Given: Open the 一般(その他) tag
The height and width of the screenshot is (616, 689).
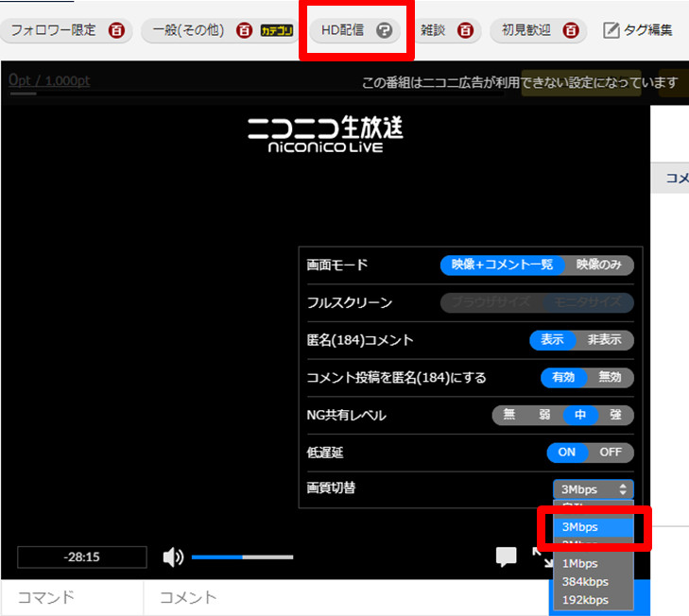Looking at the screenshot, I should pos(188,30).
